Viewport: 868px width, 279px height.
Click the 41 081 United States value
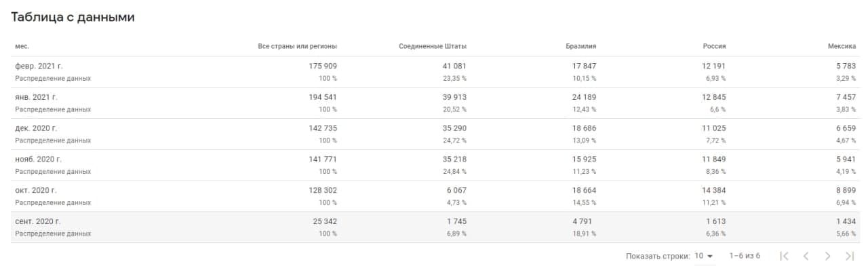click(x=454, y=66)
